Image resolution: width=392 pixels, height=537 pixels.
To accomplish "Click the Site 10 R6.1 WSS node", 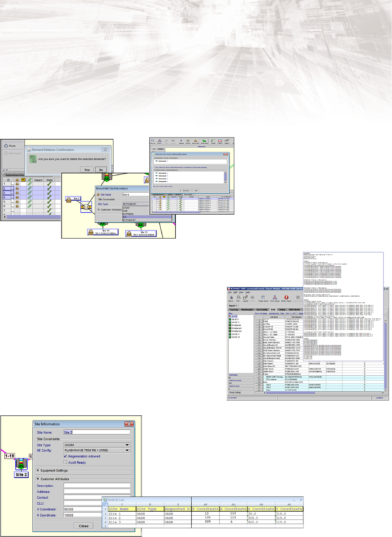I will pos(103,232).
